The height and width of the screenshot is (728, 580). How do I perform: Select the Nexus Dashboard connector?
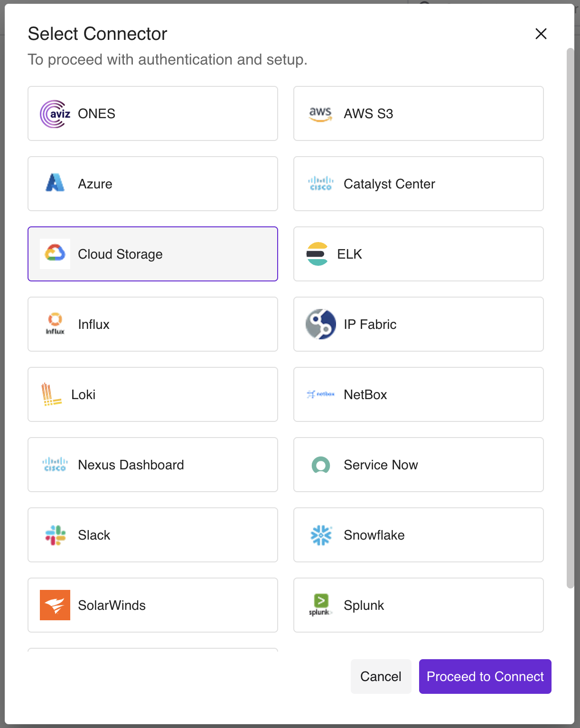[152, 465]
